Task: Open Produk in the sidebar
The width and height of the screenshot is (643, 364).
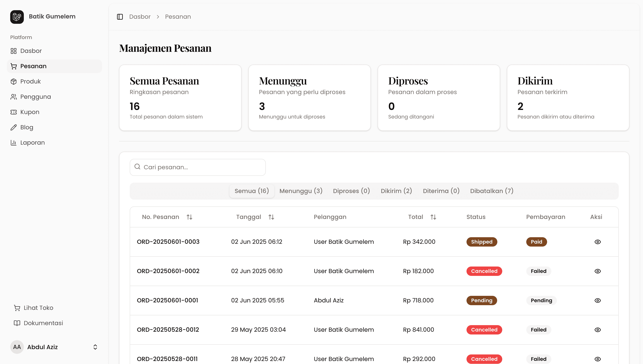Action: point(54,82)
